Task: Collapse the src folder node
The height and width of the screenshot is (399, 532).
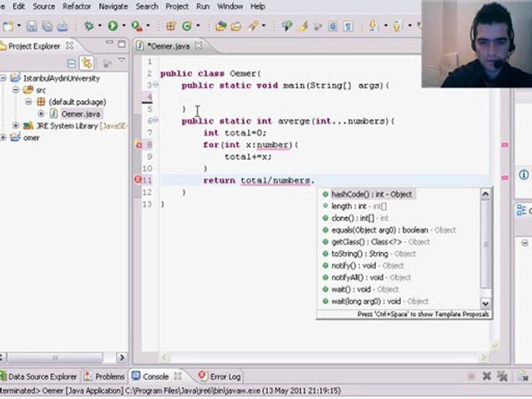Action: tap(16, 90)
